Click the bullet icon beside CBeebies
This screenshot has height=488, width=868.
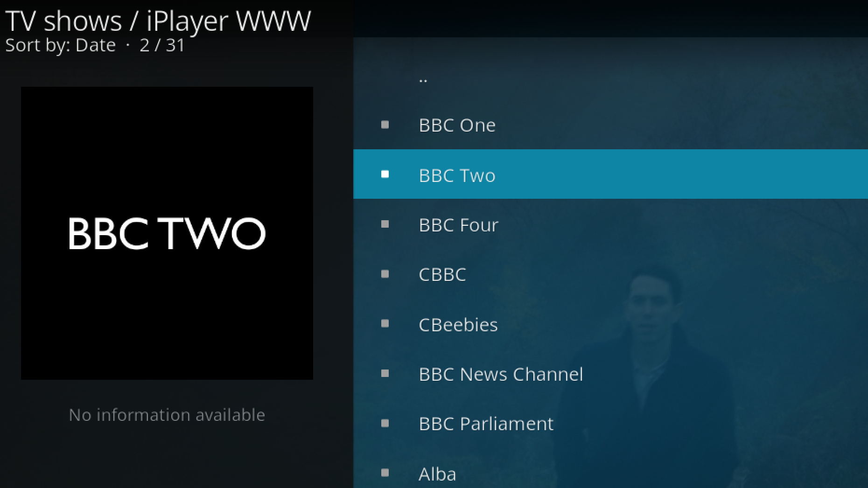click(385, 323)
